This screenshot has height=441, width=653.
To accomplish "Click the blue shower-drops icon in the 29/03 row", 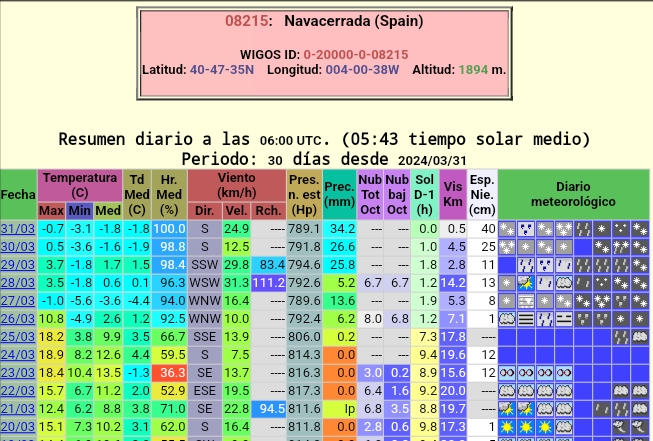I will tap(545, 265).
